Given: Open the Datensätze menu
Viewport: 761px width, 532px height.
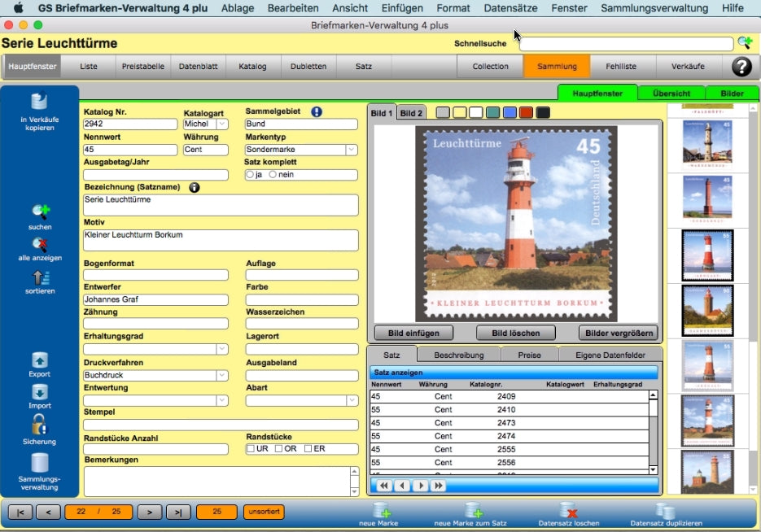Looking at the screenshot, I should pyautogui.click(x=510, y=8).
